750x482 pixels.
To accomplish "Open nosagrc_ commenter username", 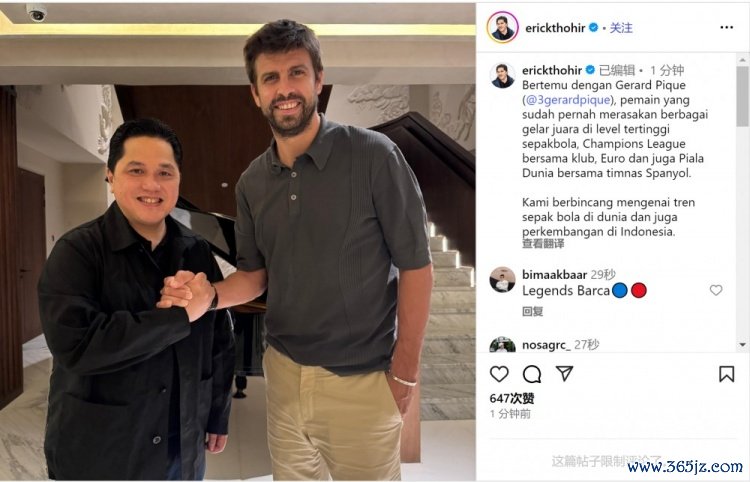I will coord(546,345).
